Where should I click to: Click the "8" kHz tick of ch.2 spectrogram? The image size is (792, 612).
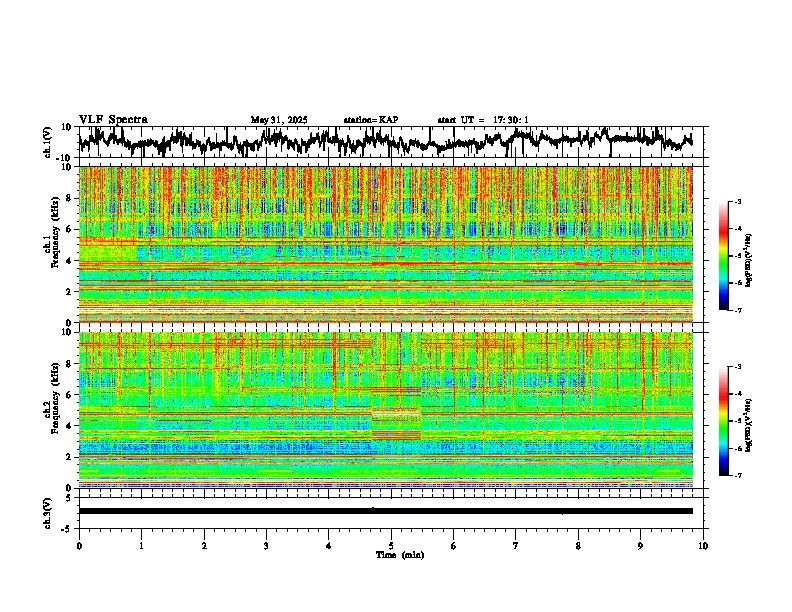(x=71, y=364)
